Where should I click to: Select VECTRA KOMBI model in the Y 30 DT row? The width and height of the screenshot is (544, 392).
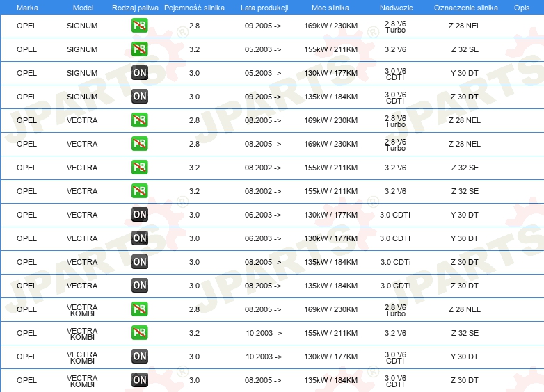[82, 357]
